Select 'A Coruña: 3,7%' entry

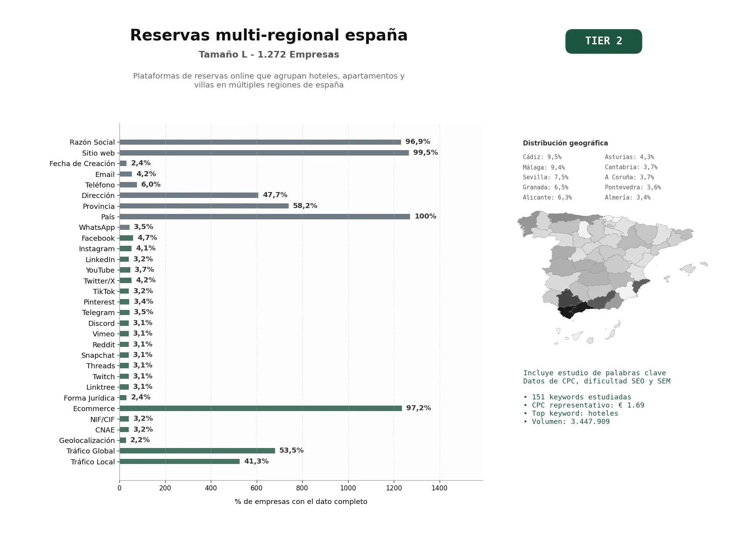pyautogui.click(x=630, y=177)
